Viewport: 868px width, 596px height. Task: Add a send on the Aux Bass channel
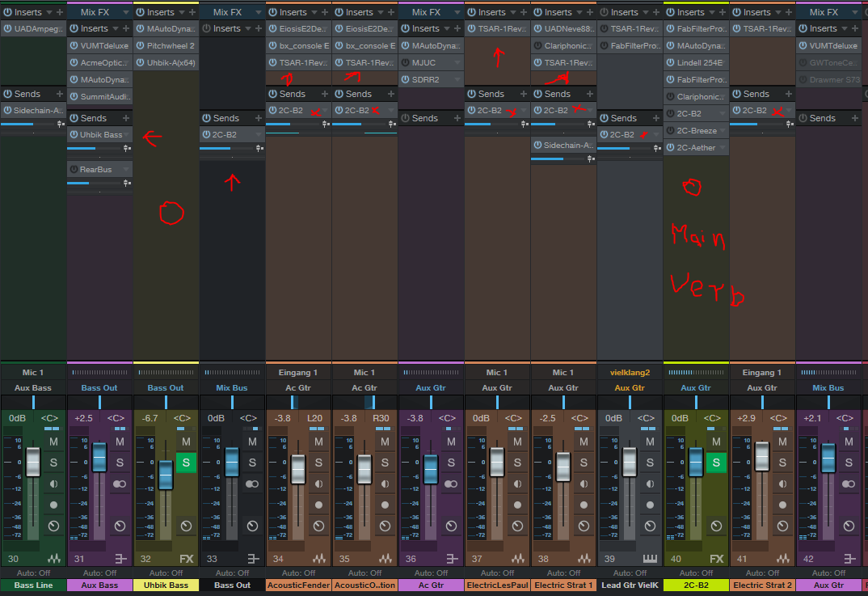(125, 118)
